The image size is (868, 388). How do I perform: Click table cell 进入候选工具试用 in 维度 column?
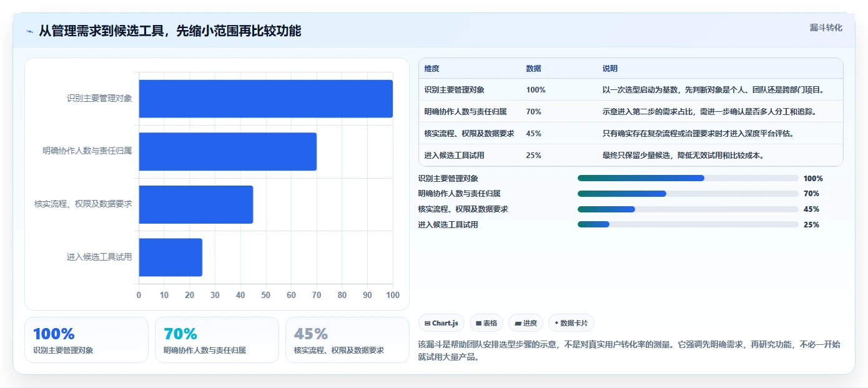(x=455, y=156)
